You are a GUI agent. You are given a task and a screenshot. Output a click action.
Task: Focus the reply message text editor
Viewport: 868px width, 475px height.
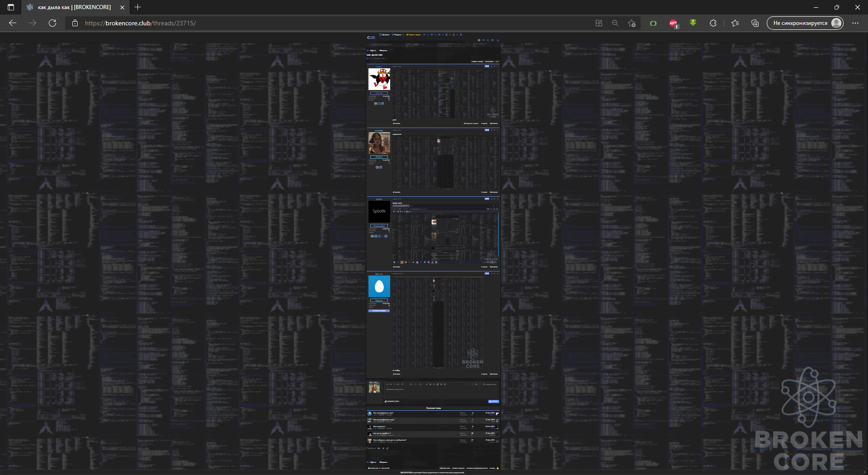(x=441, y=392)
